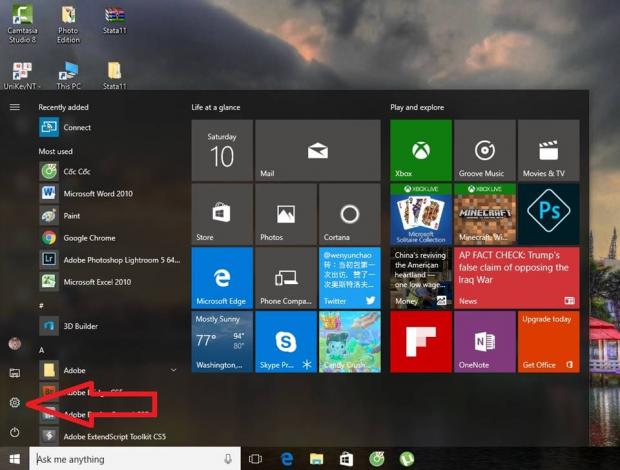Image resolution: width=620 pixels, height=470 pixels.
Task: Expand the hamburger menu at the top left
Action: click(x=15, y=106)
